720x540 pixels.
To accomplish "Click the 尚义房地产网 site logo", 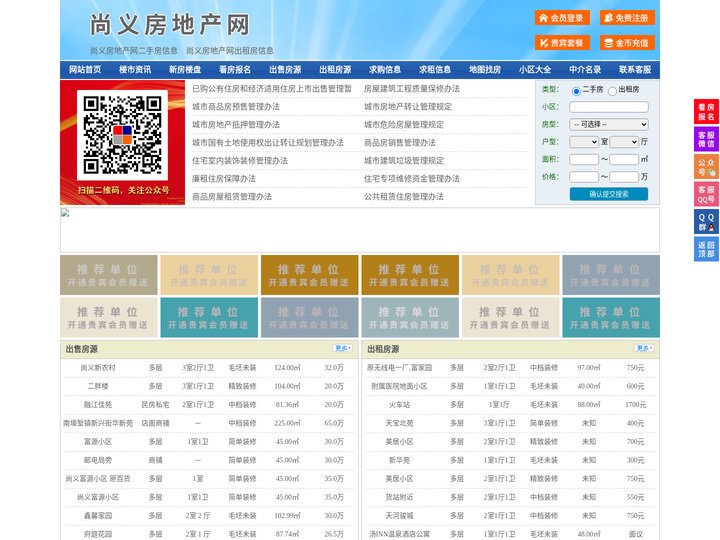I will tap(169, 25).
